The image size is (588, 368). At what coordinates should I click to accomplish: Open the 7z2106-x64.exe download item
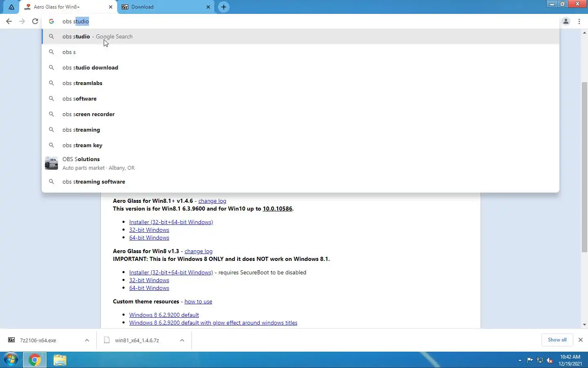tap(38, 340)
